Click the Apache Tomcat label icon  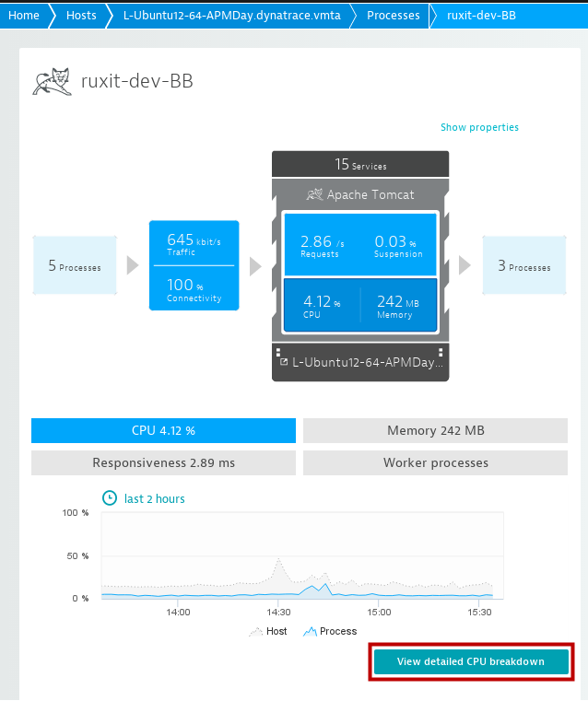click(x=314, y=194)
